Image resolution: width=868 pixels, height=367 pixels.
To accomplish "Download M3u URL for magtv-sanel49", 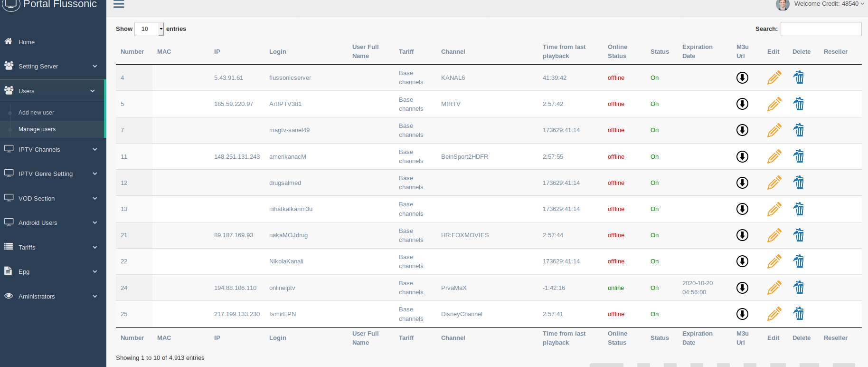I will (x=742, y=130).
